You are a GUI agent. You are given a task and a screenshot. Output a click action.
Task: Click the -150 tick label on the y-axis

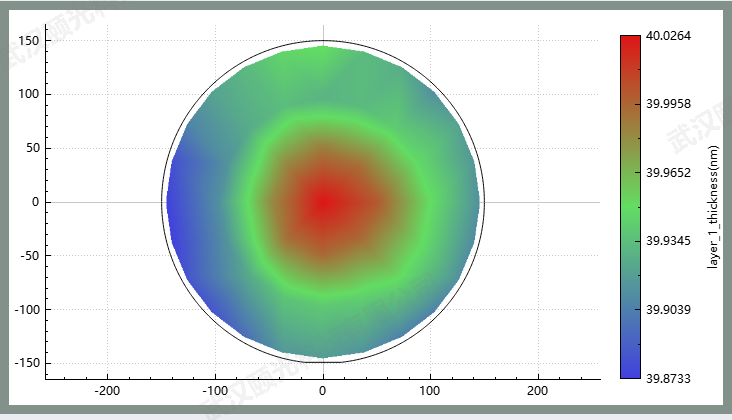[x=25, y=363]
